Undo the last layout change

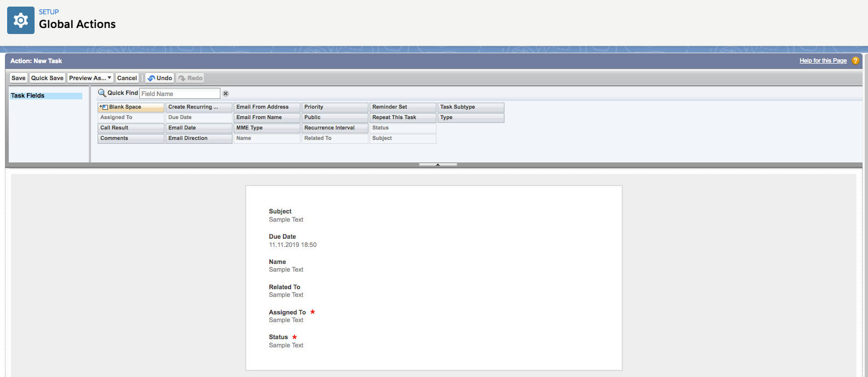tap(160, 78)
